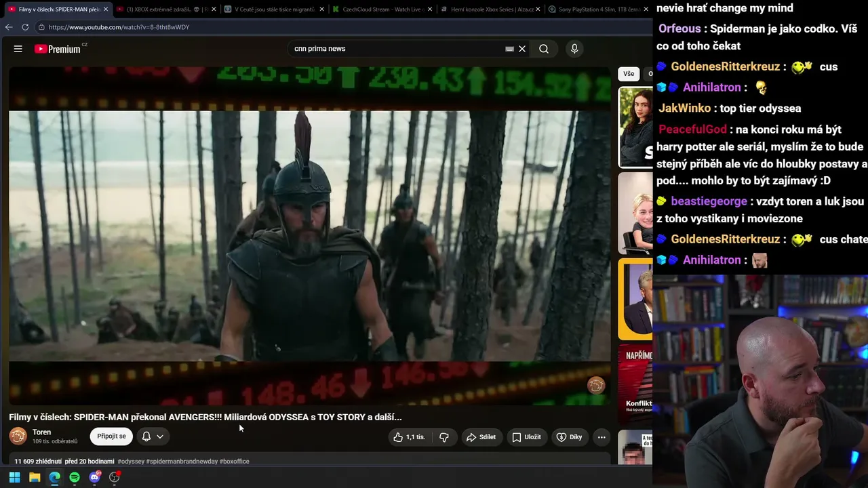
Task: Click GoldenesRitterkreuz next to 'cus chate'
Action: tap(726, 239)
